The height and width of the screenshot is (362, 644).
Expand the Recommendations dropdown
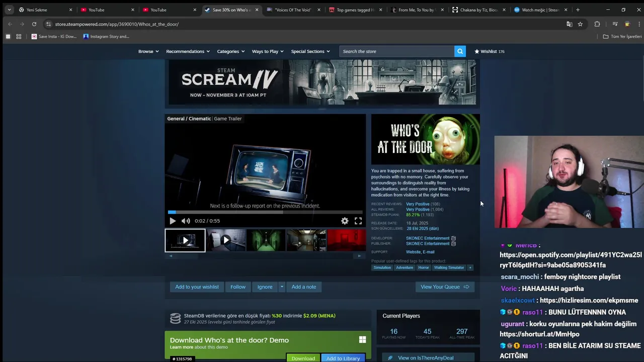point(188,51)
